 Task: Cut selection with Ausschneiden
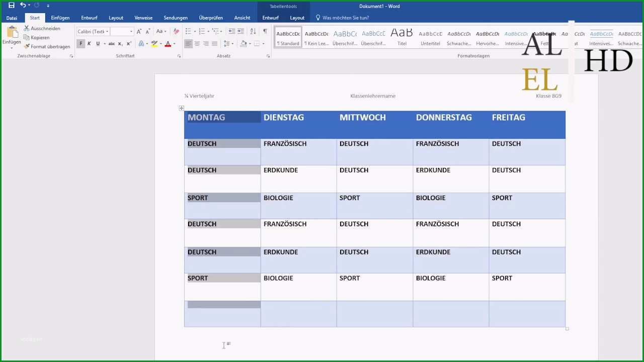tap(42, 28)
